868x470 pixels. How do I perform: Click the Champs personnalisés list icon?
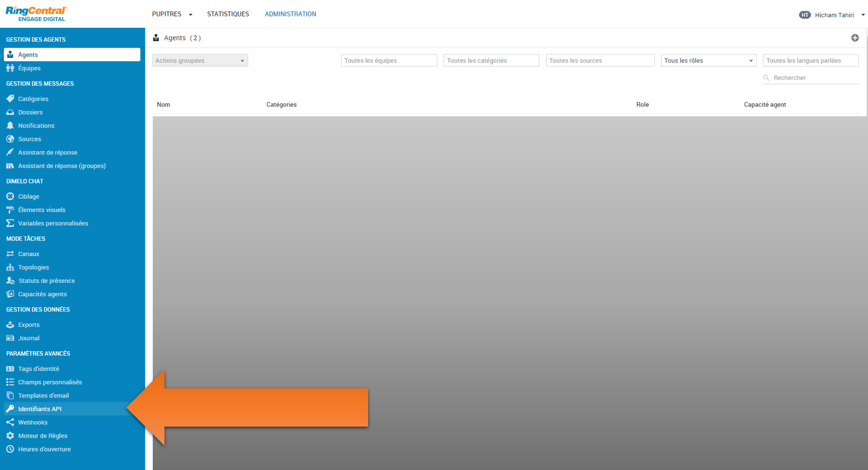[x=10, y=382]
